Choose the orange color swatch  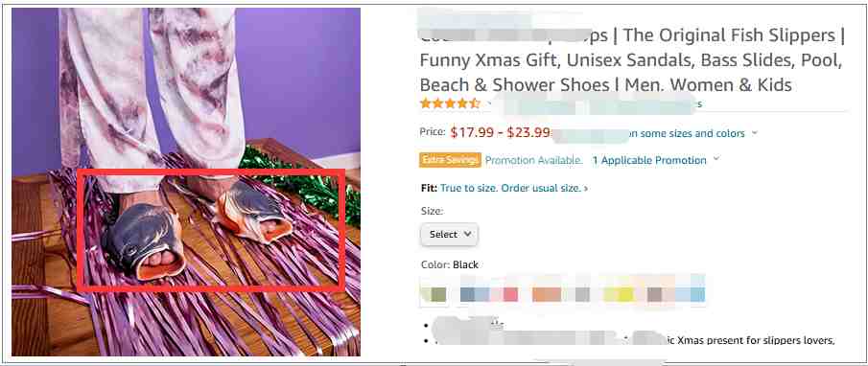coord(547,294)
